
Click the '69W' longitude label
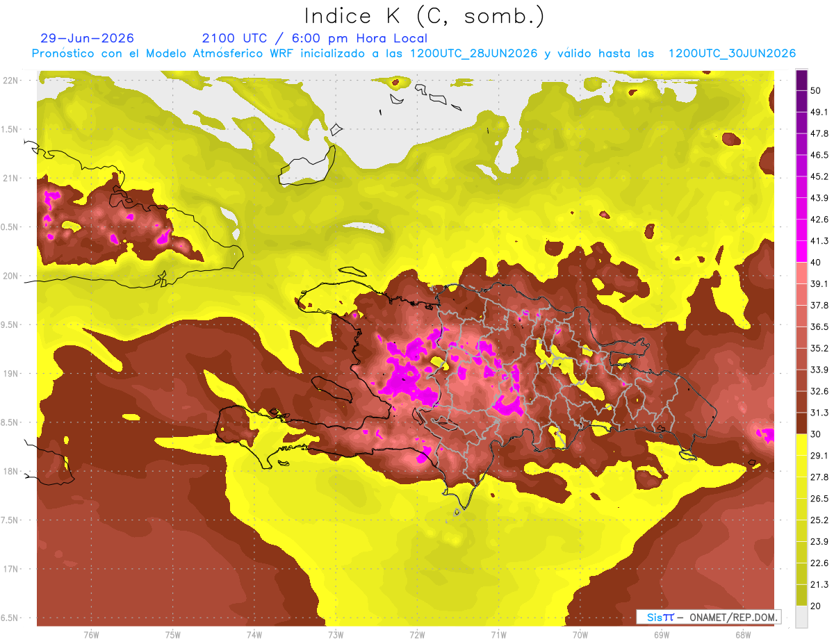[662, 634]
